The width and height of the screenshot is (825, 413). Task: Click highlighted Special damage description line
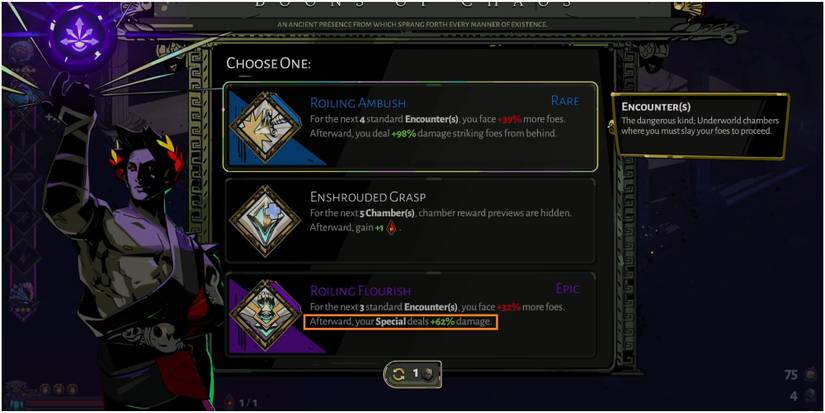click(x=400, y=321)
